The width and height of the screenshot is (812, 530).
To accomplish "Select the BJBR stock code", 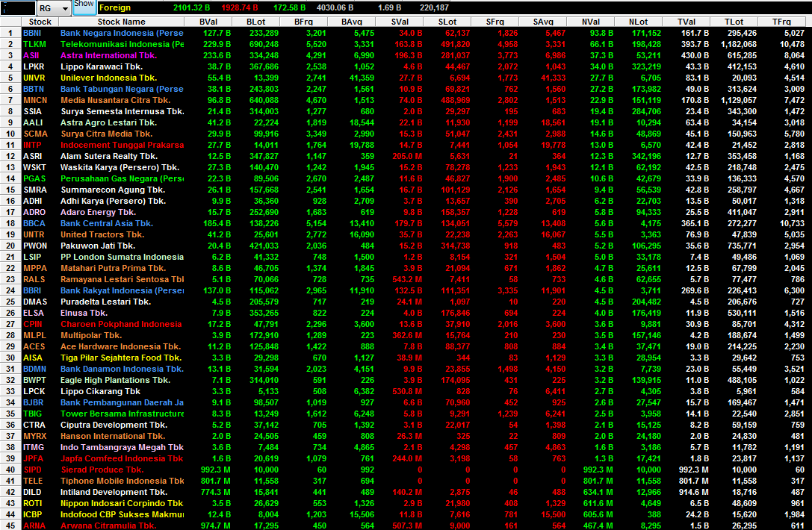I will tap(33, 402).
